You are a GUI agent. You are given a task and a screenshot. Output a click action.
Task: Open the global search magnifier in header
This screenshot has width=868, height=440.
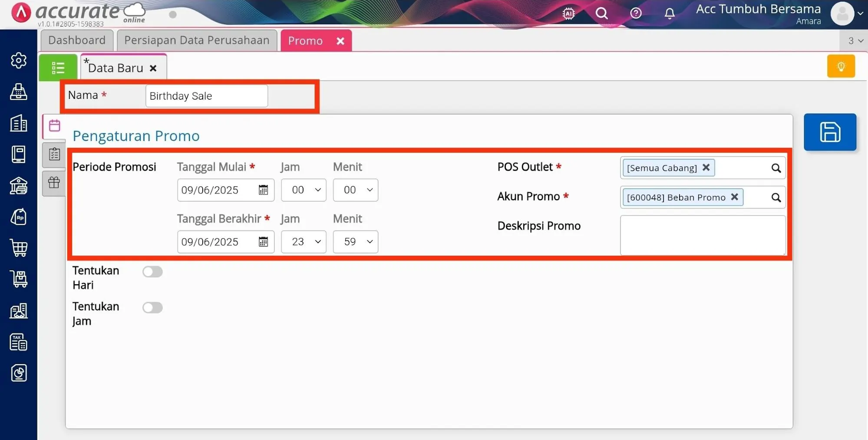click(601, 13)
